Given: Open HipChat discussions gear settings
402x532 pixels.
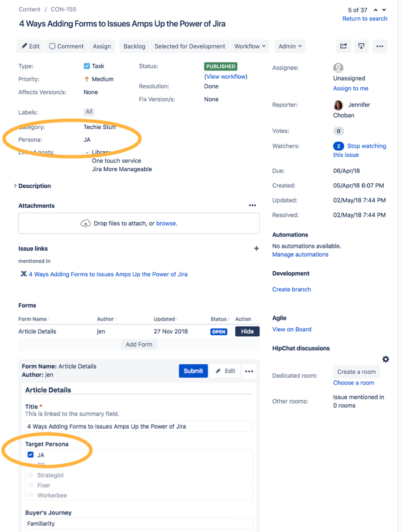Looking at the screenshot, I should [386, 359].
